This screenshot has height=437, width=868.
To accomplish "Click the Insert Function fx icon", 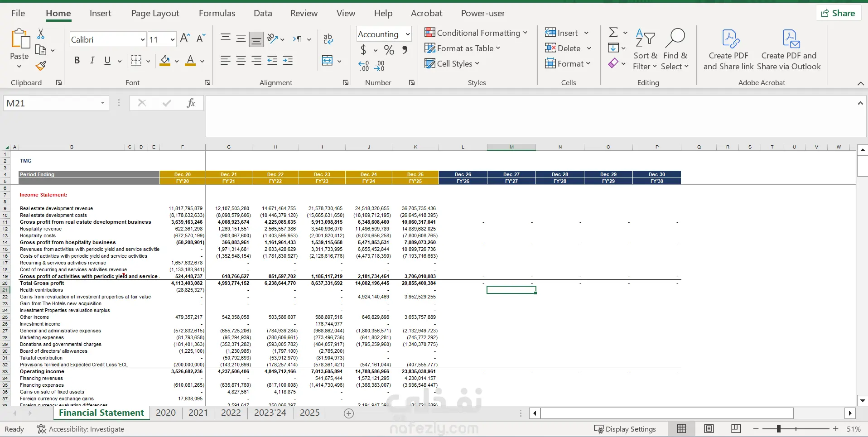I will pos(191,103).
